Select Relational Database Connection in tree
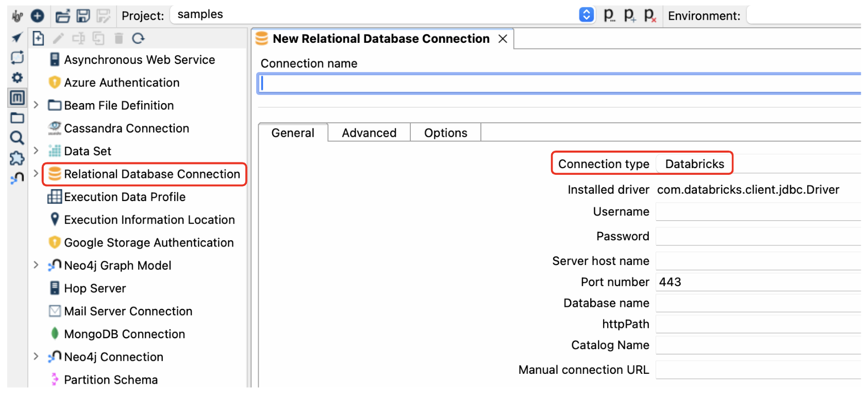Viewport: 868px width, 396px height. [x=152, y=174]
